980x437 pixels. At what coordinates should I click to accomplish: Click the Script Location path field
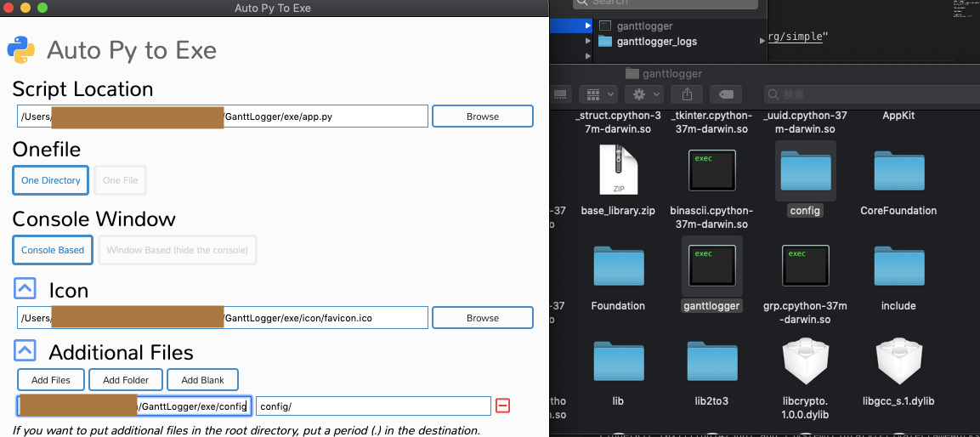tap(223, 116)
